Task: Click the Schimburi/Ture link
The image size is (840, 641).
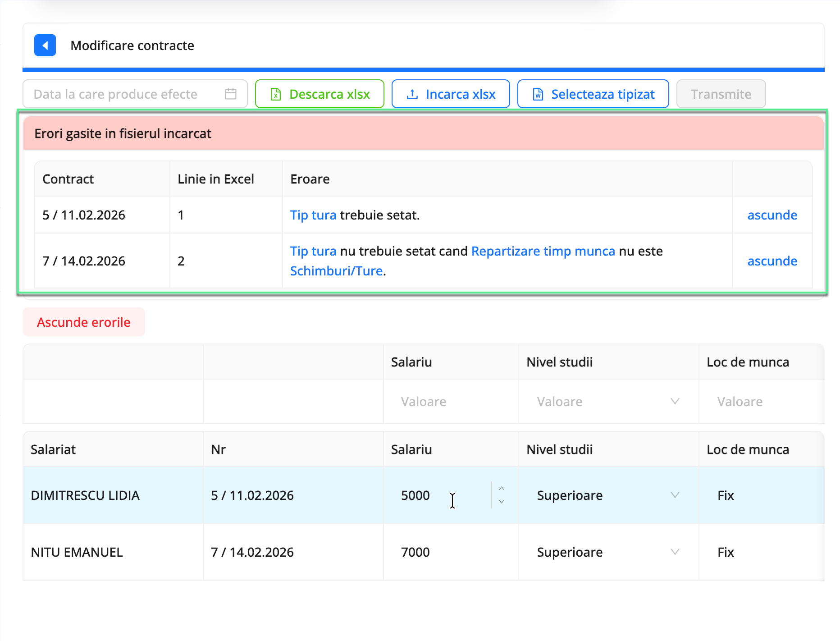Action: coord(336,271)
